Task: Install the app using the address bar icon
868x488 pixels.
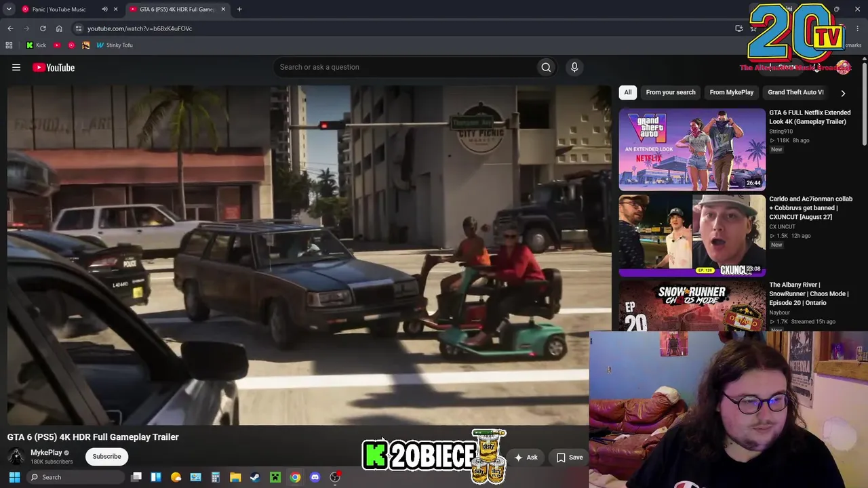Action: 739,28
